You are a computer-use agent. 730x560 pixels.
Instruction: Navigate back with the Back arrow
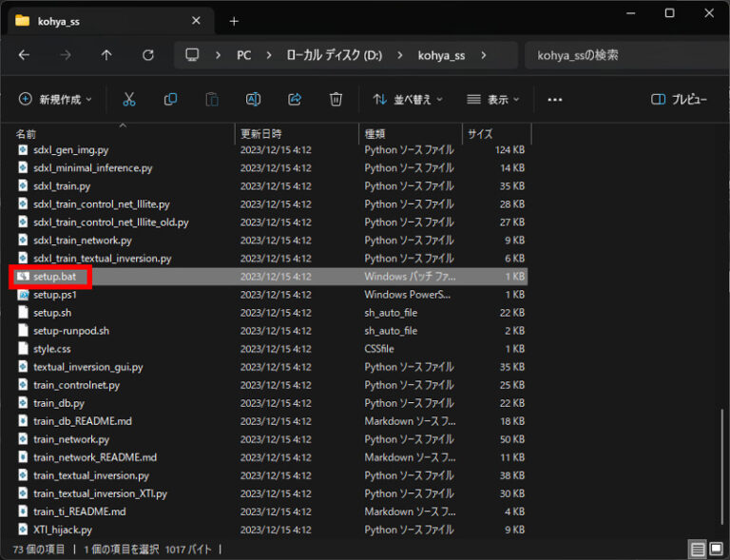pyautogui.click(x=24, y=55)
